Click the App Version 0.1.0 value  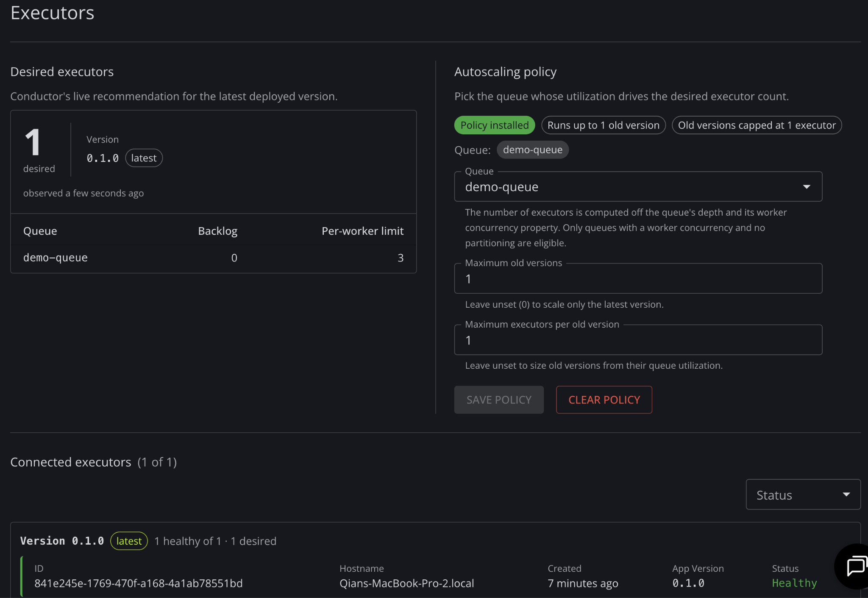click(688, 583)
